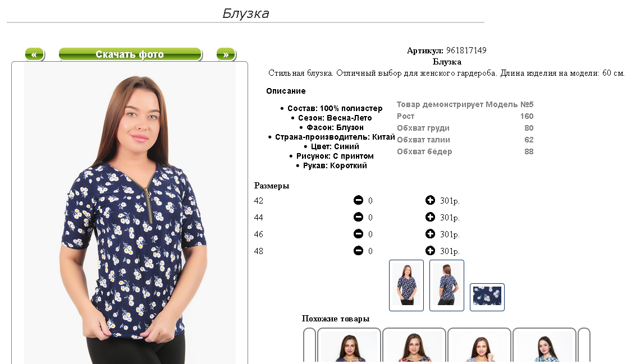Screen dimensions: 636x364
Task: Decrease quantity for size 44
Action: [x=358, y=217]
